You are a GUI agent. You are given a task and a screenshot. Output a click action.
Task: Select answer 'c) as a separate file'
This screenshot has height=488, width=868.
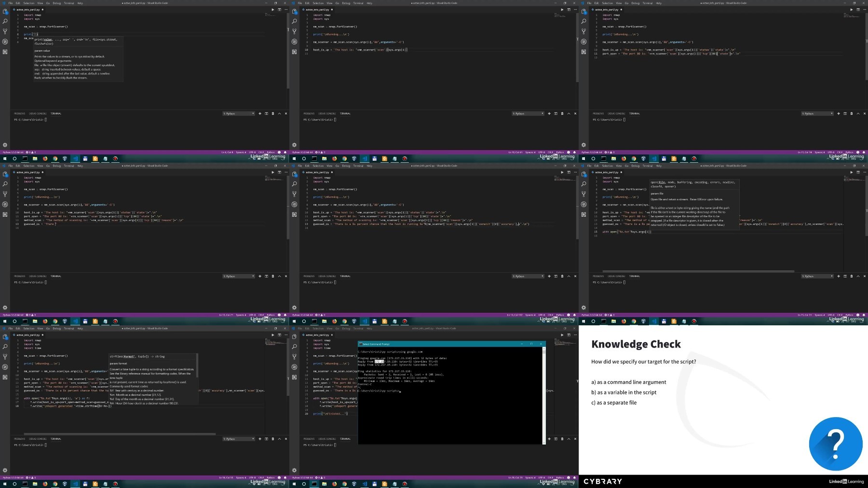(614, 403)
